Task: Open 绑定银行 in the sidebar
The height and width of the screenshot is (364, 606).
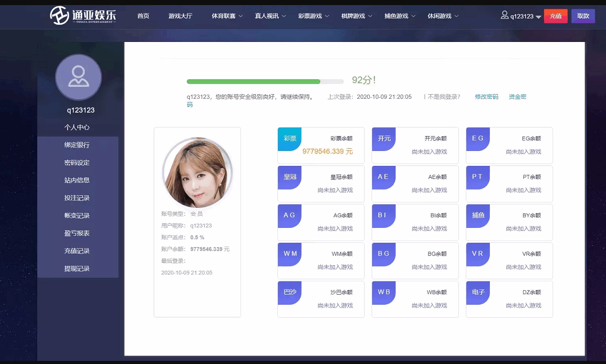Action: coord(77,145)
